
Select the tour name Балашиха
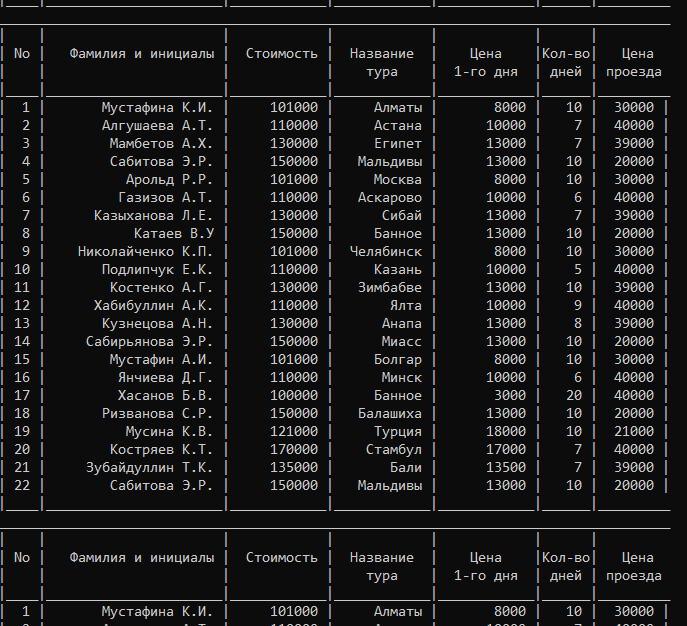[x=390, y=414]
